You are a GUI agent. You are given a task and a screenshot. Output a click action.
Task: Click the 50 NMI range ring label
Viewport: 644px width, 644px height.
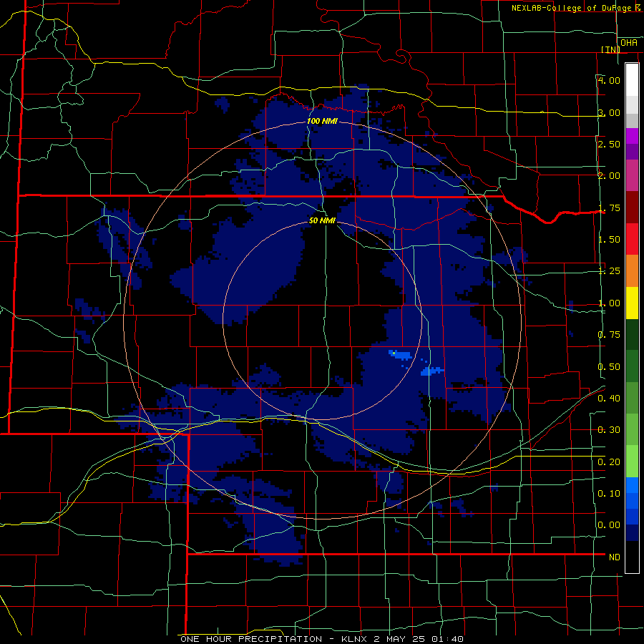click(x=323, y=221)
